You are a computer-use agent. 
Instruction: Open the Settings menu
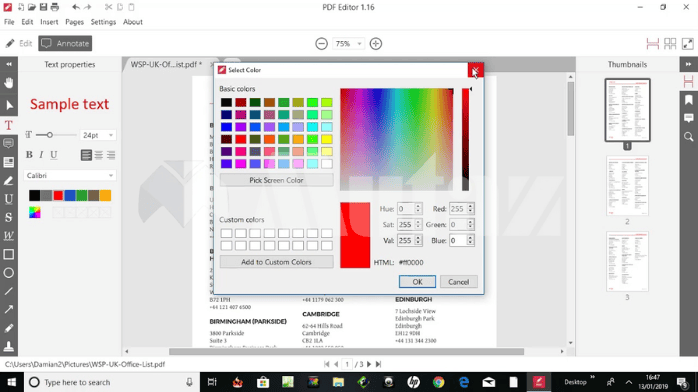[x=103, y=22]
